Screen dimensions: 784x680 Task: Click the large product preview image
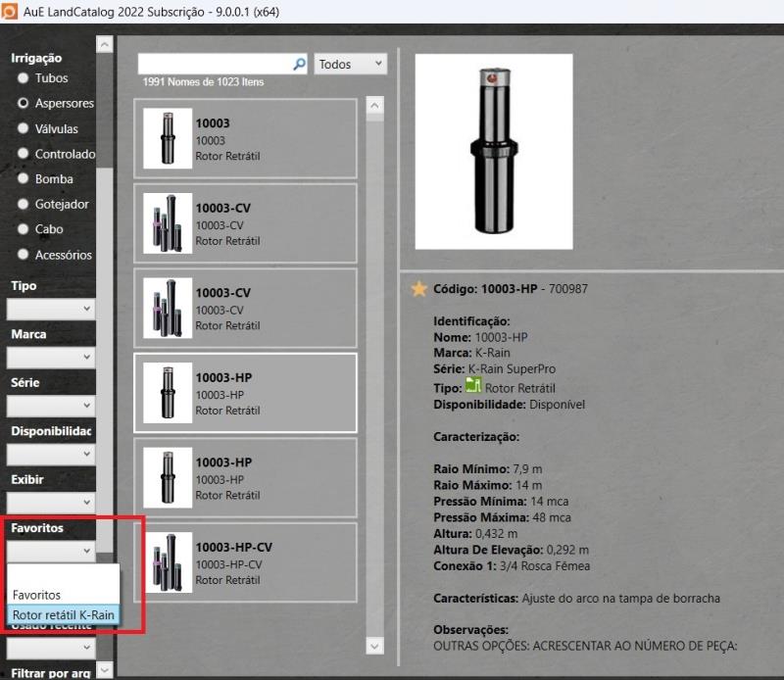(493, 152)
